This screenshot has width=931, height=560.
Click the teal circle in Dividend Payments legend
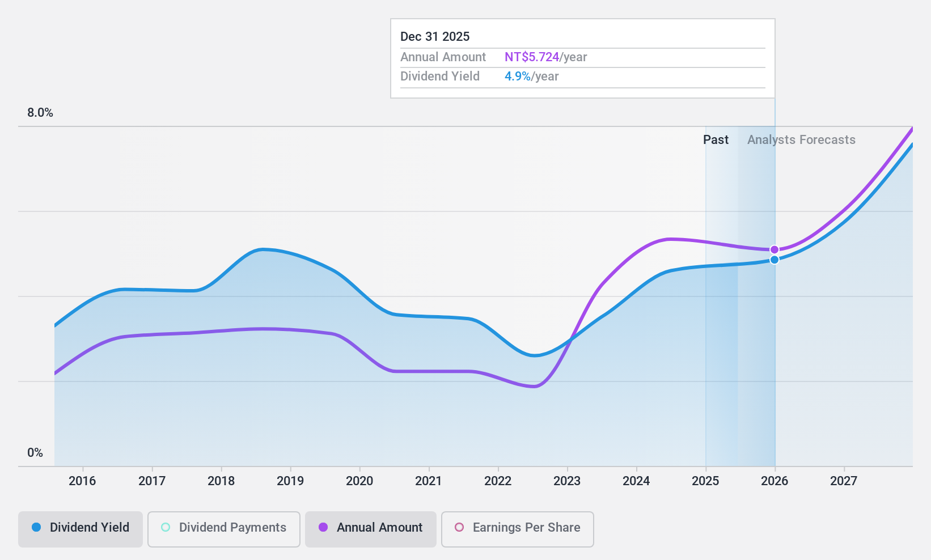[166, 527]
